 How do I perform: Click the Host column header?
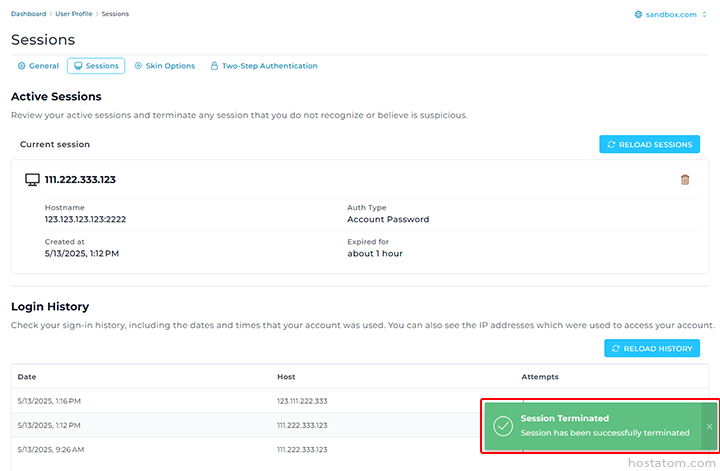pyautogui.click(x=286, y=377)
